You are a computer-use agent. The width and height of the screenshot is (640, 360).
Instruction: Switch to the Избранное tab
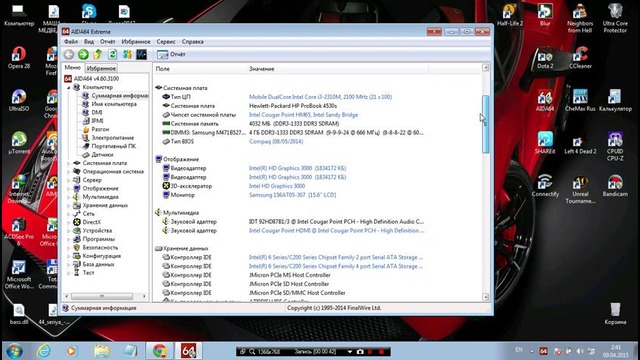pos(101,69)
